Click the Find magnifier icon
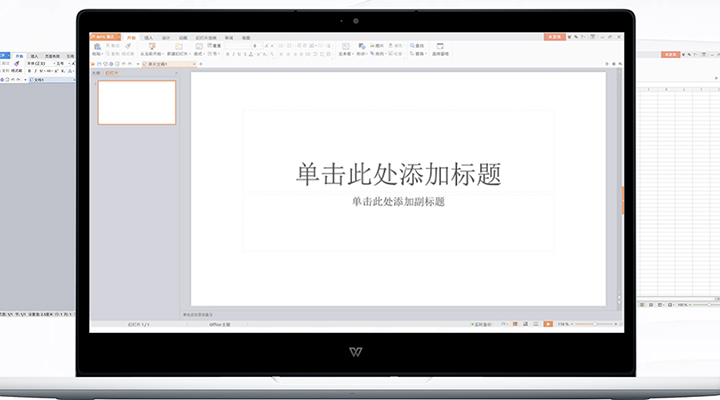This screenshot has height=400, width=720. click(411, 45)
